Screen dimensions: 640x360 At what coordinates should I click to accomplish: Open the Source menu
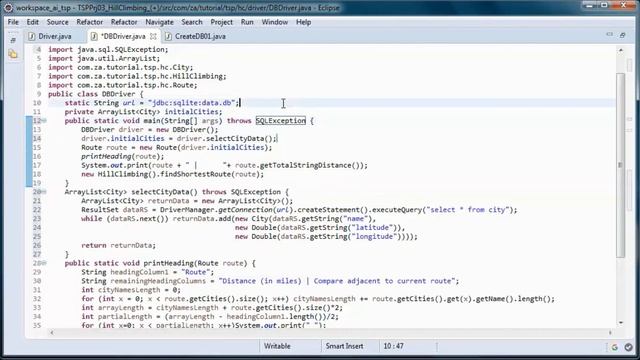pos(57,22)
